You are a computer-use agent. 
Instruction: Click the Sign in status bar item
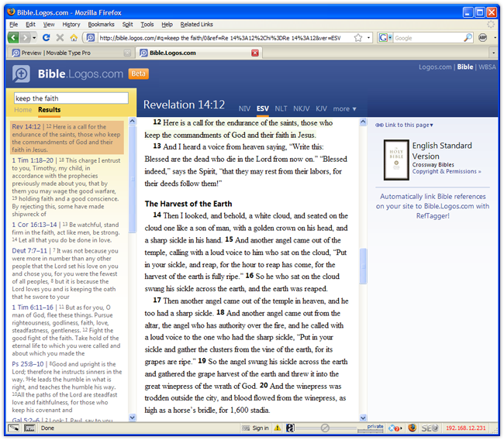coord(256,428)
